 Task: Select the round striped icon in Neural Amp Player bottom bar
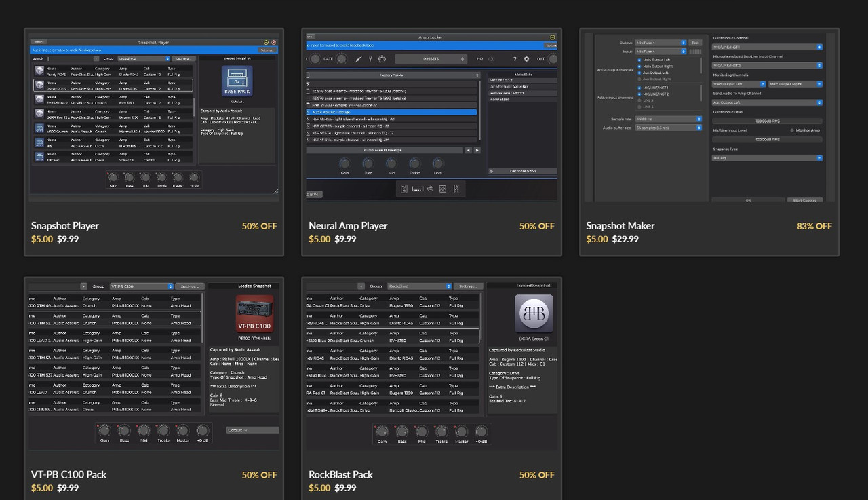pos(430,189)
